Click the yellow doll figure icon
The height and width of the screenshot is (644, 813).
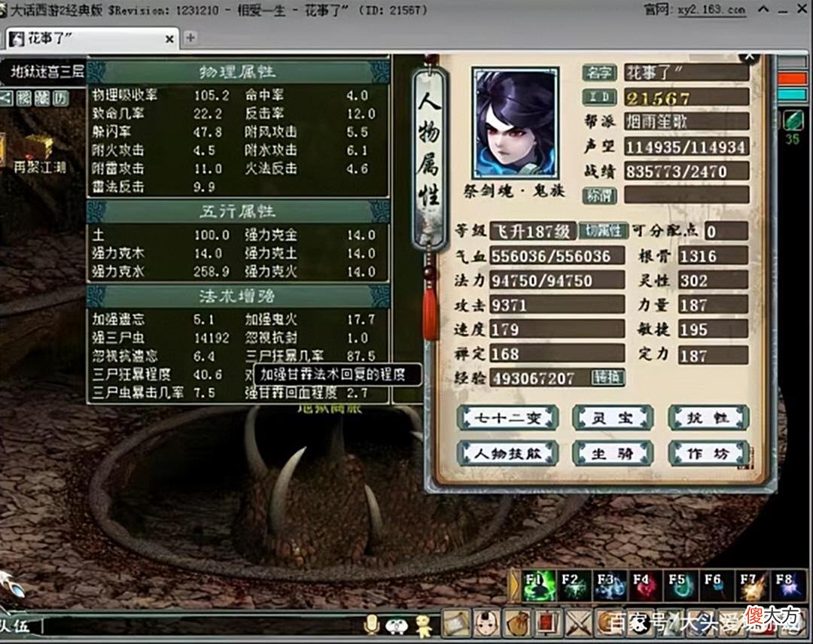[x=424, y=626]
